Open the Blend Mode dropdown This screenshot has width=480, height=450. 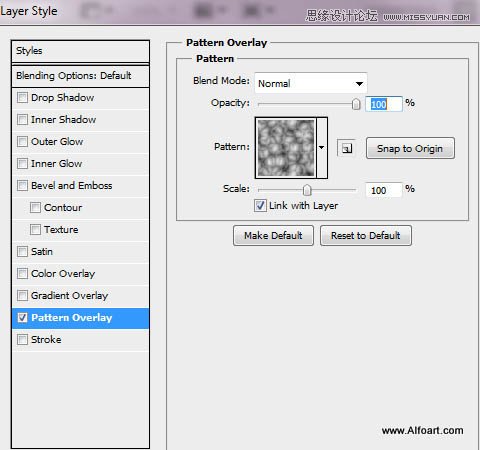coord(311,83)
